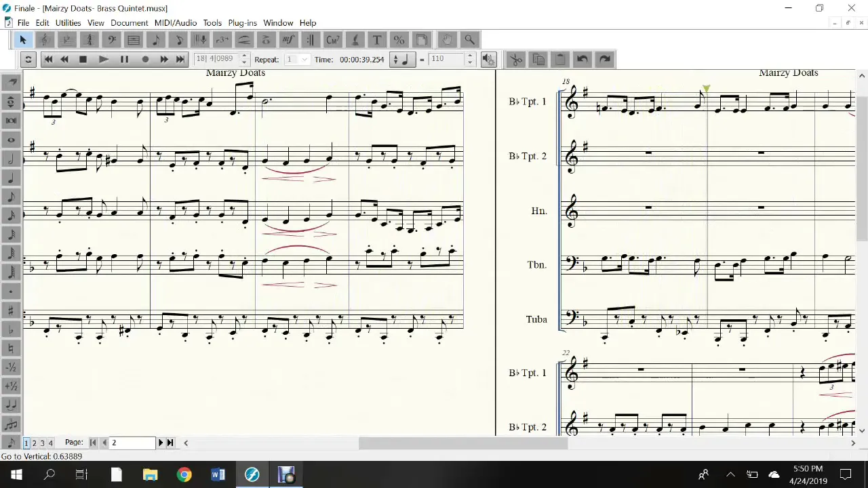Screen dimensions: 868x488
Task: Select the Resize percent tool
Action: pos(399,39)
